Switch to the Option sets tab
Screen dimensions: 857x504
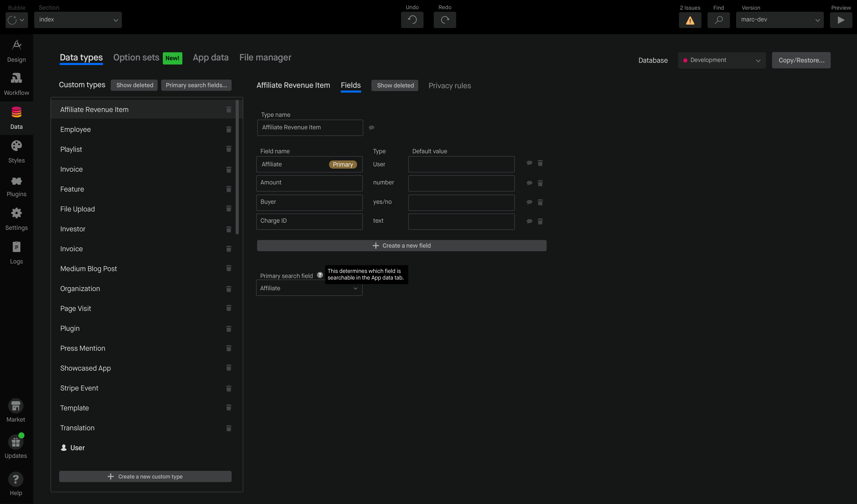(136, 57)
